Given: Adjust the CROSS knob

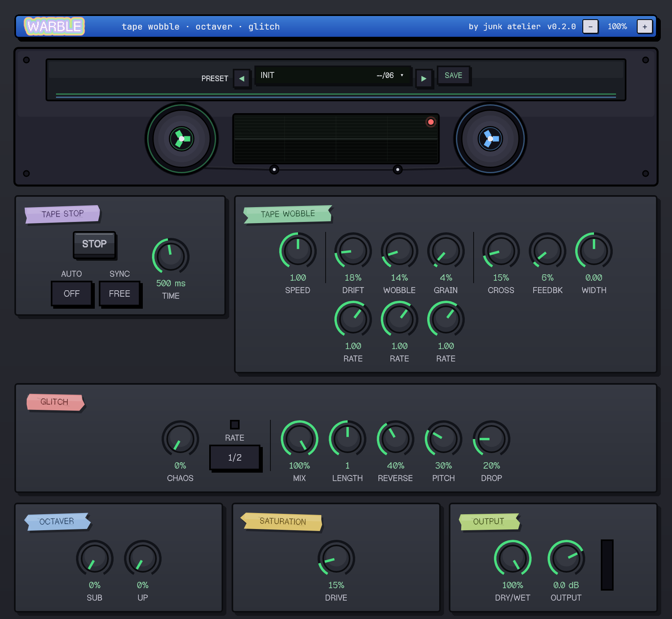Looking at the screenshot, I should point(501,251).
